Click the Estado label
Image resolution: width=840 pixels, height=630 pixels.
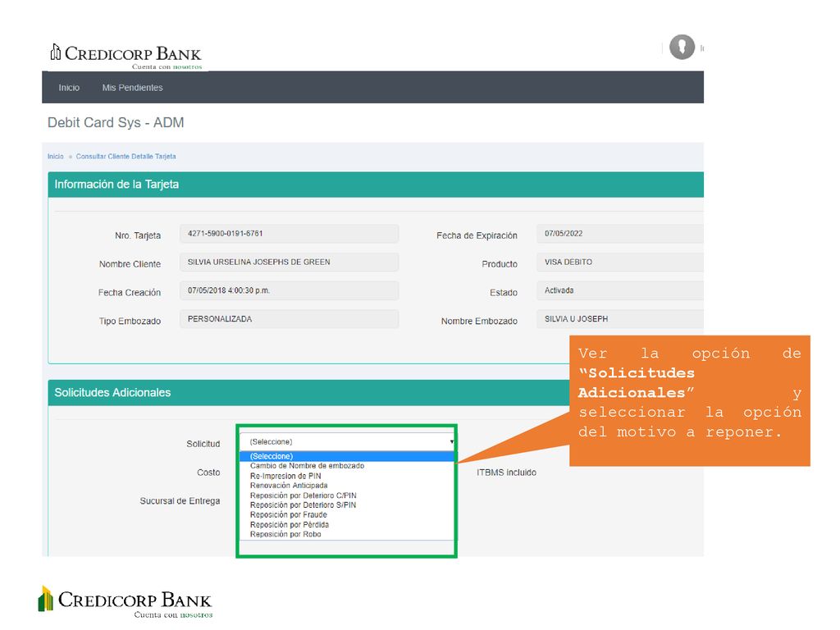[504, 293]
